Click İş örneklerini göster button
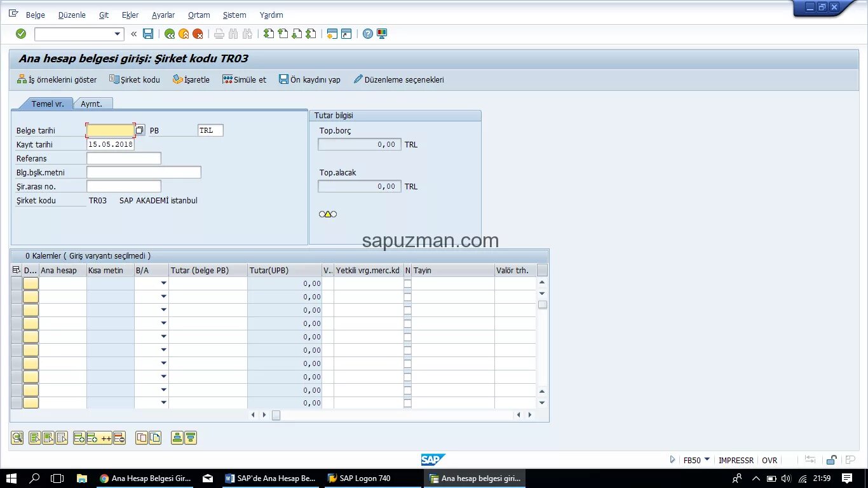868x488 pixels. coord(57,79)
